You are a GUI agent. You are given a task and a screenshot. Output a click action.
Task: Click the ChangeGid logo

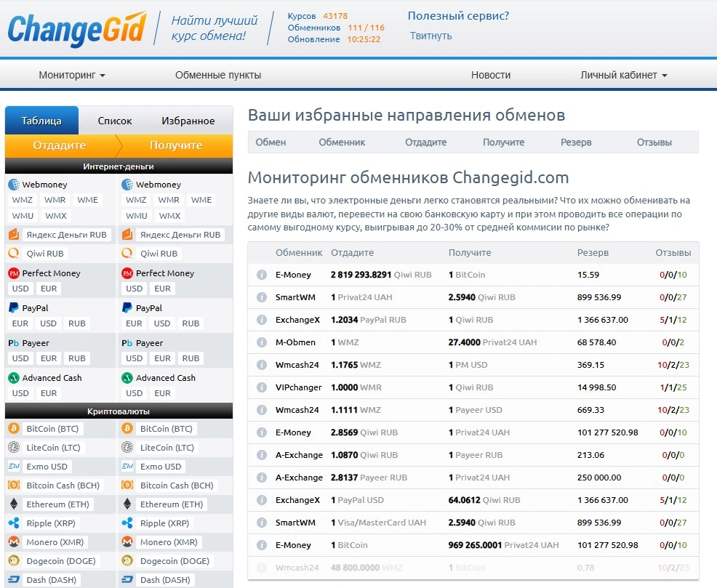pos(77,29)
